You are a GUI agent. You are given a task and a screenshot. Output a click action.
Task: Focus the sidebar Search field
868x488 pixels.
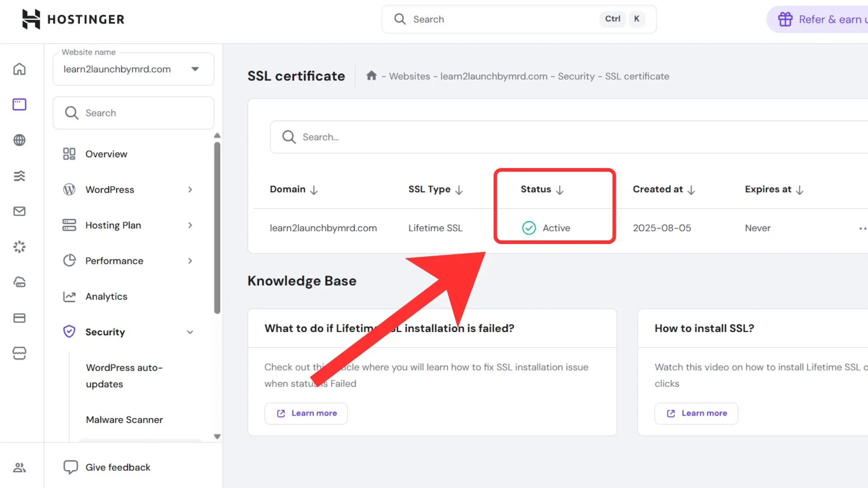pyautogui.click(x=133, y=113)
